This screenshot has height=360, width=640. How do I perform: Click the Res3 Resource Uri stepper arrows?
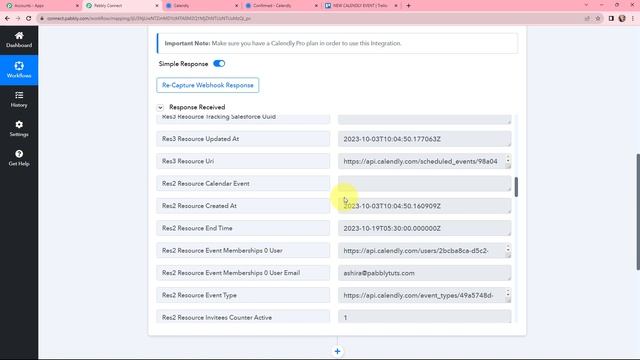[508, 159]
